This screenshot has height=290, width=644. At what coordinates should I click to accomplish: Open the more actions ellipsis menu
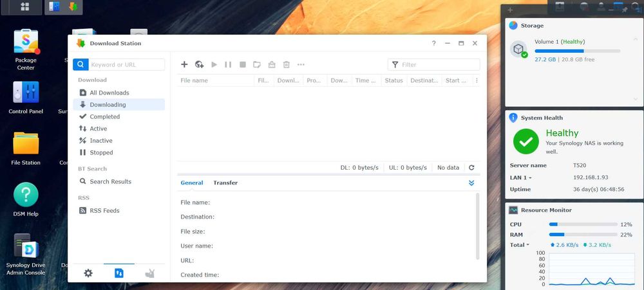(301, 64)
